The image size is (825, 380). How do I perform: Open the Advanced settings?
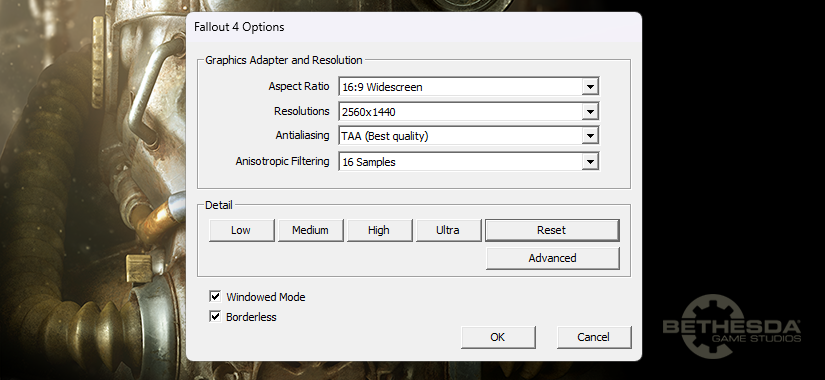click(x=552, y=258)
